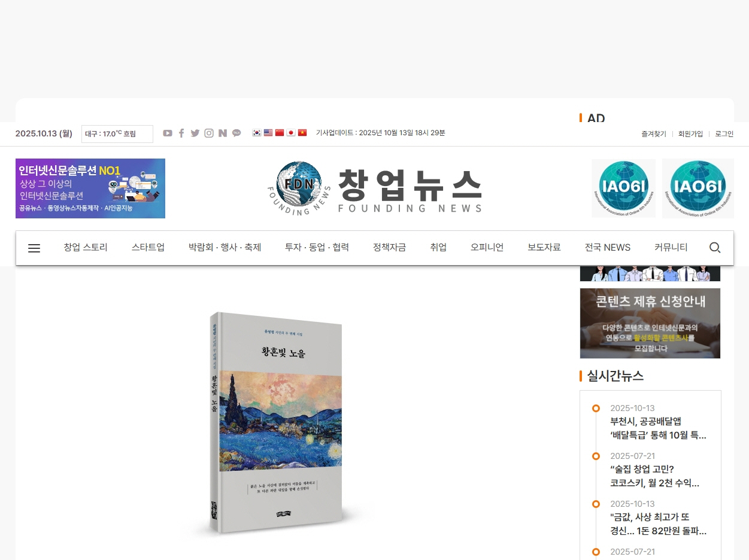Go to the 스타트업 menu section
Viewport: 749px width, 560px height.
click(x=148, y=248)
